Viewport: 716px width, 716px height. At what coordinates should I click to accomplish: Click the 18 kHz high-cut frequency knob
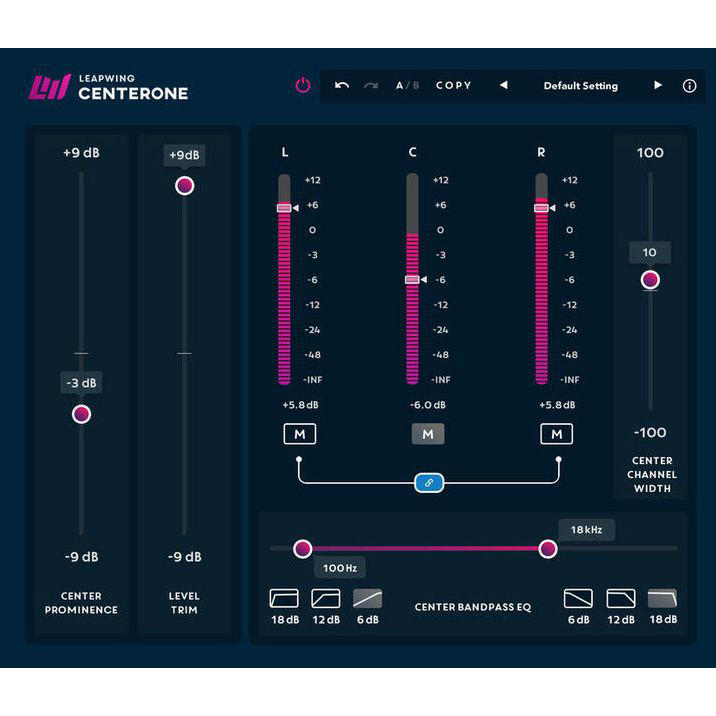click(x=548, y=548)
